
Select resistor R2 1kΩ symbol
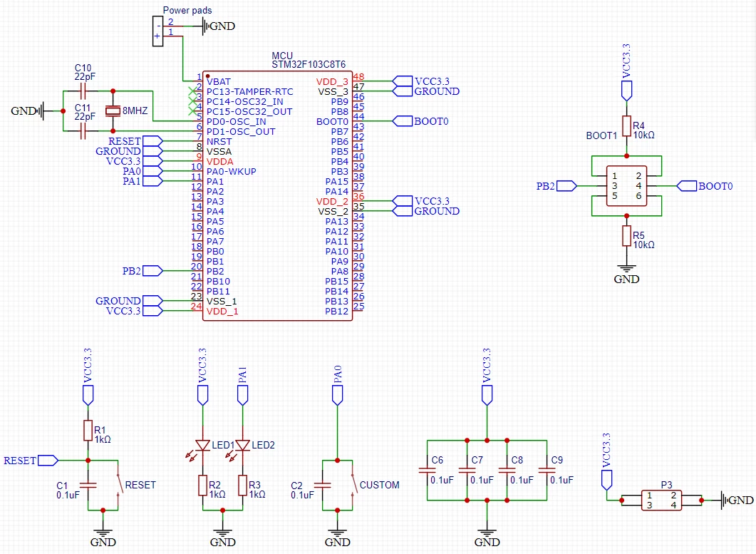(202, 486)
